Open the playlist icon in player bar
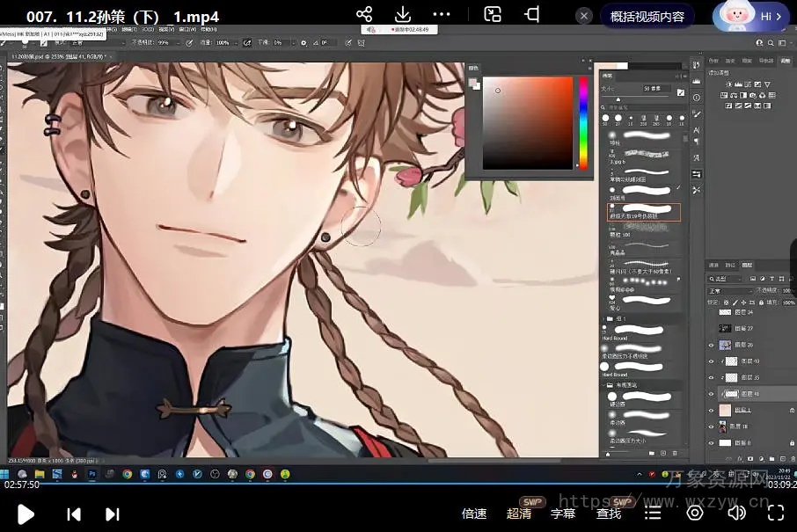Screen dimensions: 797x532 click(x=653, y=513)
